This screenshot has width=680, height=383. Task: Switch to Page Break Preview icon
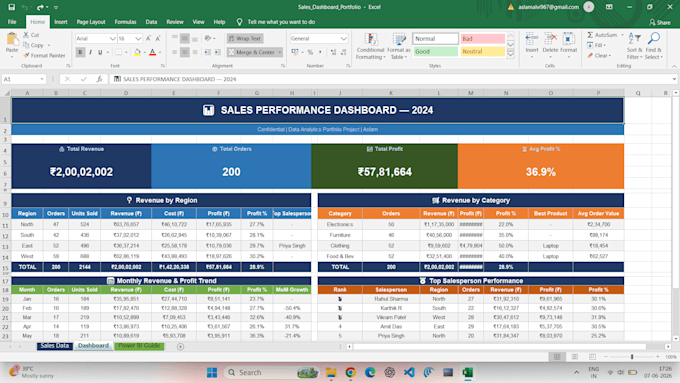coord(592,357)
